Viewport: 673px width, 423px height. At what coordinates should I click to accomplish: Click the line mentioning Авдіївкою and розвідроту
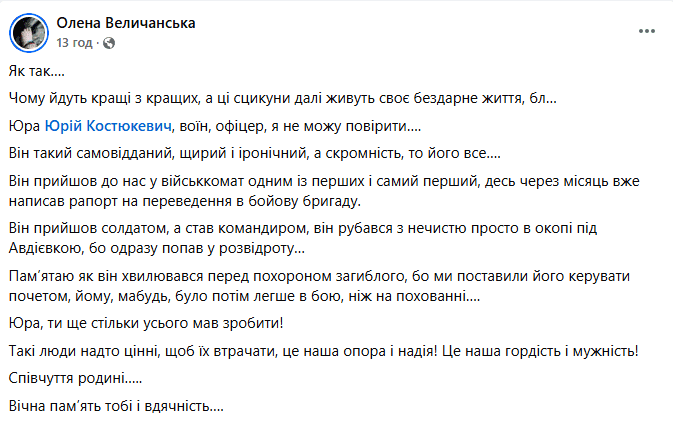pos(157,248)
